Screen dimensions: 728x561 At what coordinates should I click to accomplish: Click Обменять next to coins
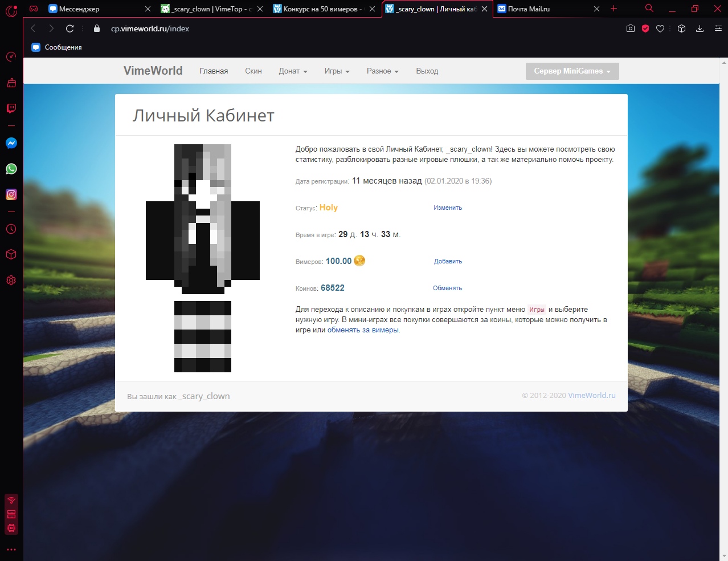(447, 288)
